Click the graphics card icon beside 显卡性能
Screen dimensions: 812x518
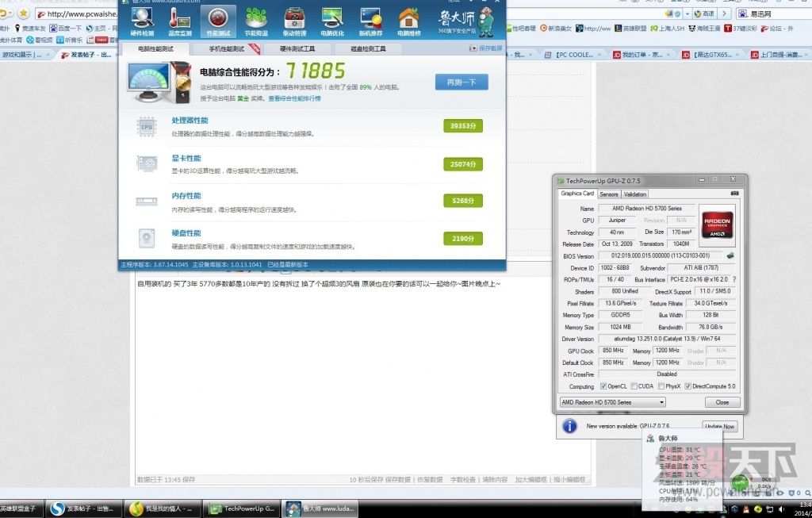tap(147, 163)
